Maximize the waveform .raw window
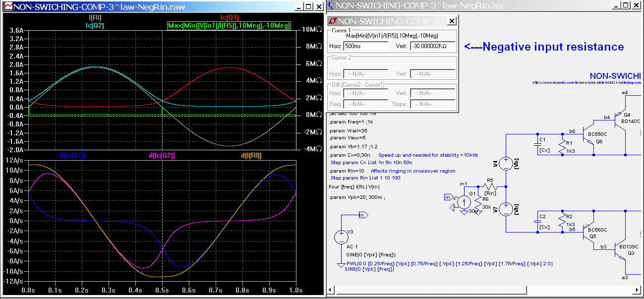 click(x=308, y=6)
